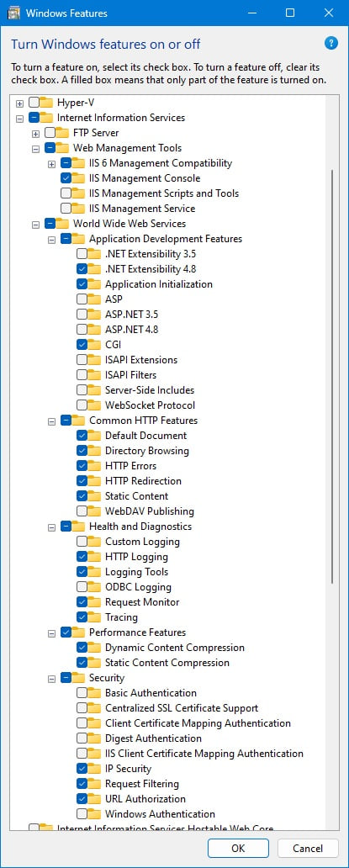Select Client Certificate Mapping Authentication label
Viewport: 349px width, 868px height.
pos(198,723)
